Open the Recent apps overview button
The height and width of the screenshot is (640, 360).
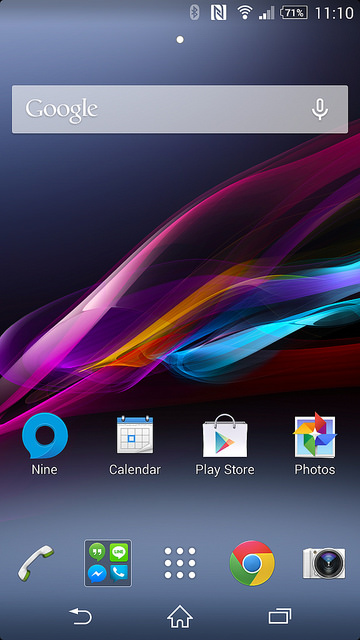point(280,616)
